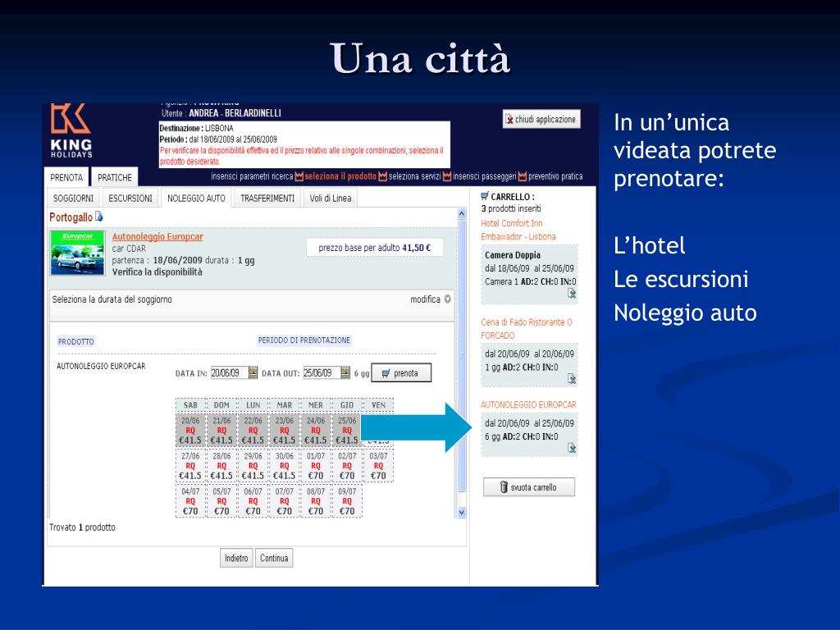The height and width of the screenshot is (630, 840).
Task: Go back with the Indietro button
Action: pos(236,558)
